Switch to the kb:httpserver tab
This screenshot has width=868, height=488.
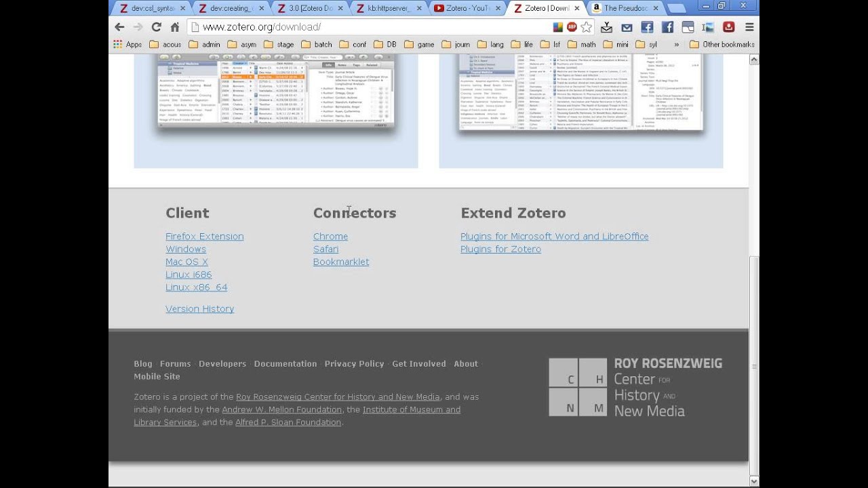[x=389, y=9]
